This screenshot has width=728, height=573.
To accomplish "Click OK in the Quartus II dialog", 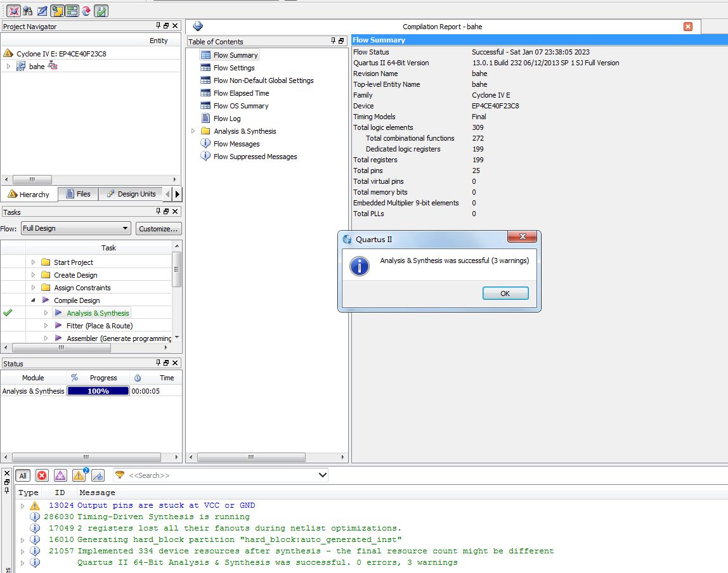I will (x=505, y=293).
